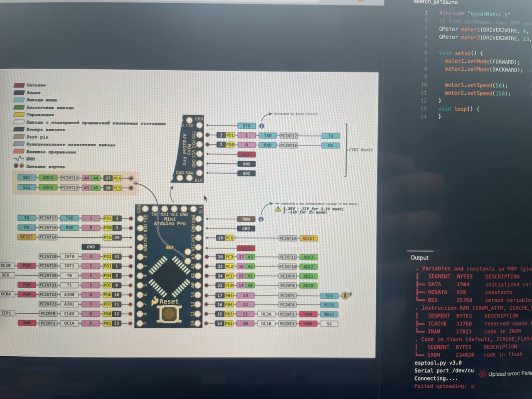
Task: Click the OC2A label
Action: pos(266,314)
